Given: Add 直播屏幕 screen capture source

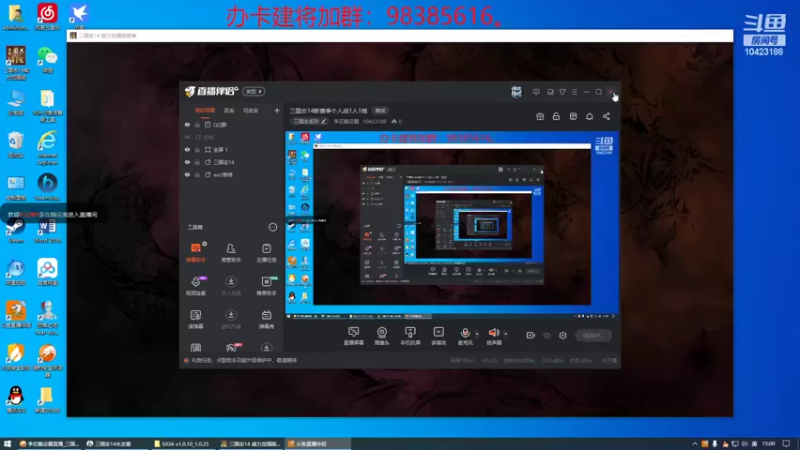Looking at the screenshot, I should coord(353,336).
